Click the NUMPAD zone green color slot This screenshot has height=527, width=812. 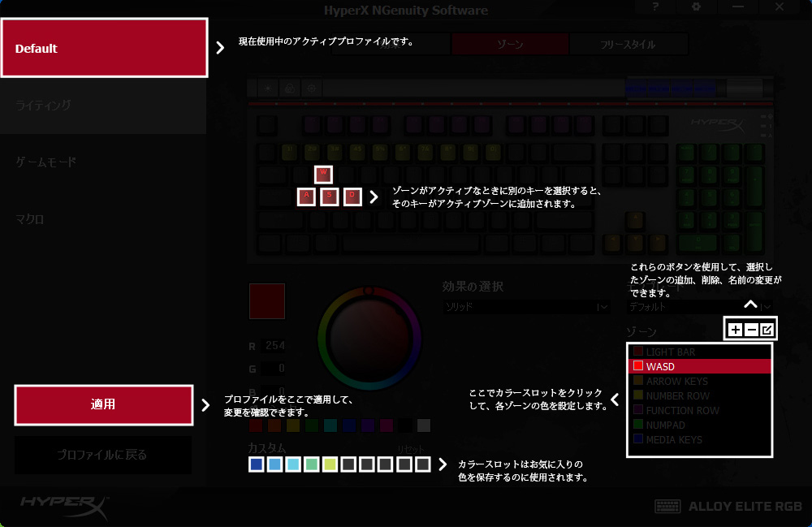point(638,425)
